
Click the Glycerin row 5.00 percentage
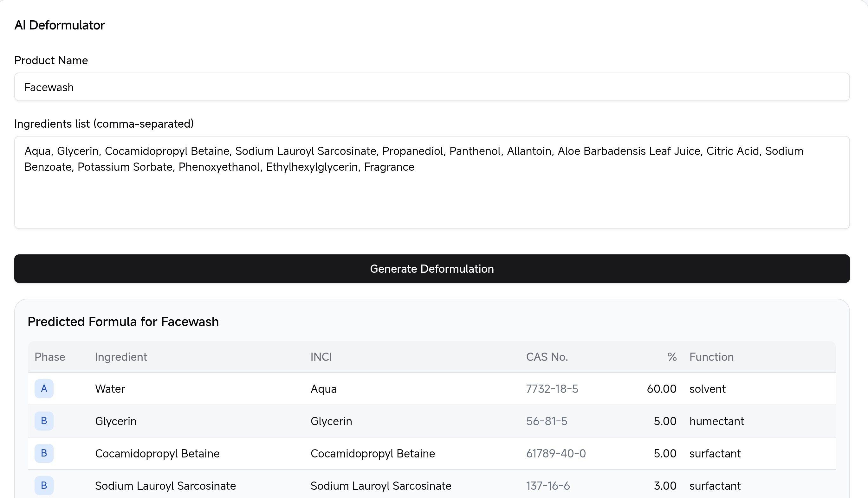coord(665,421)
